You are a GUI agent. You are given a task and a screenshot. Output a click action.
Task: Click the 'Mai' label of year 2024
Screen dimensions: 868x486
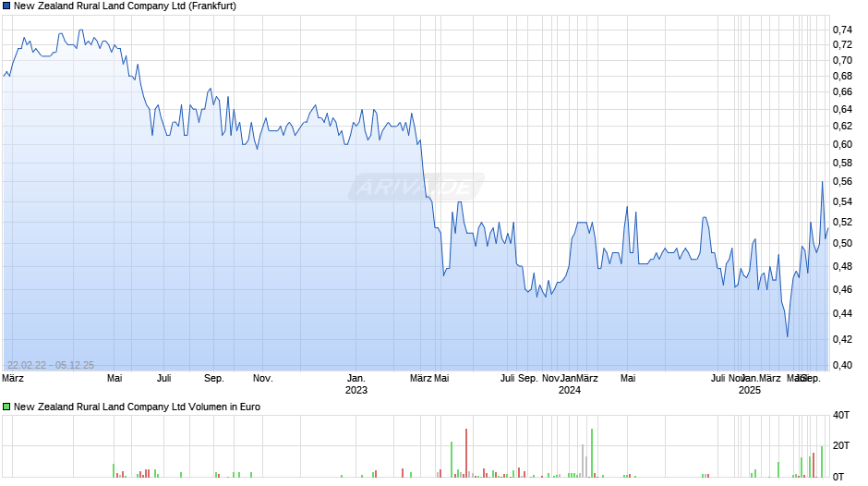tap(628, 379)
